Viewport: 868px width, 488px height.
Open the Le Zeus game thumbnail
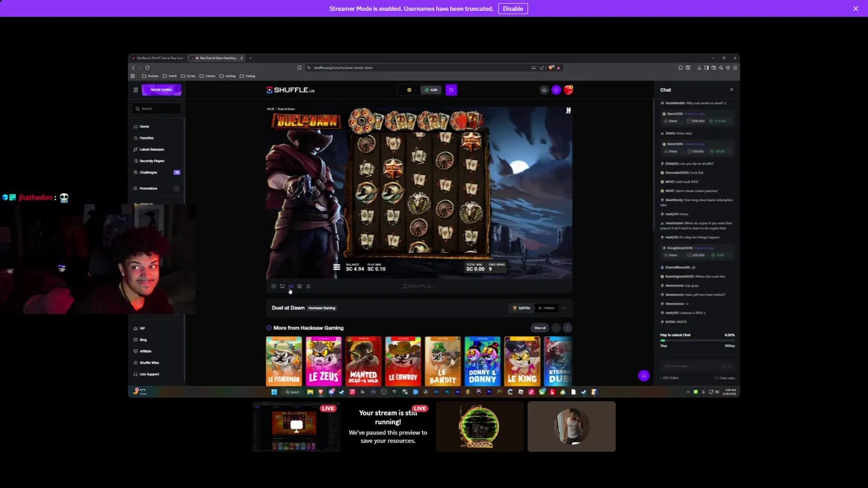(323, 361)
